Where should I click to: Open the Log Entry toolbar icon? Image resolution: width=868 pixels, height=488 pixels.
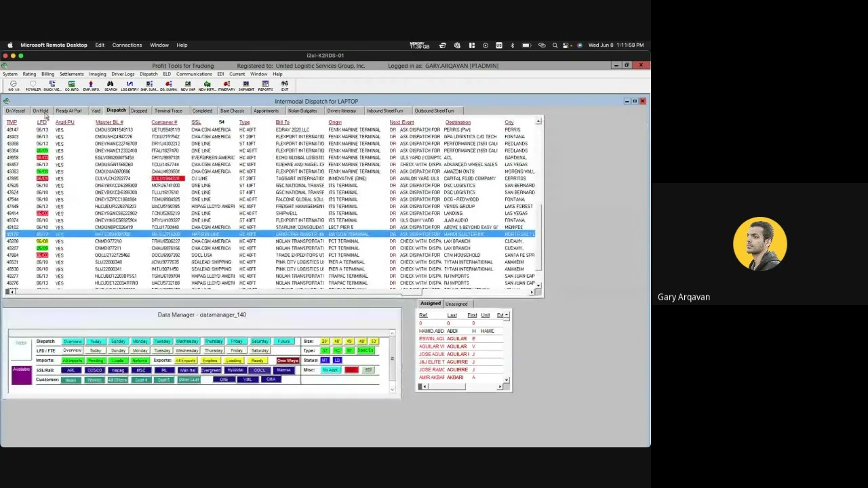coord(130,85)
